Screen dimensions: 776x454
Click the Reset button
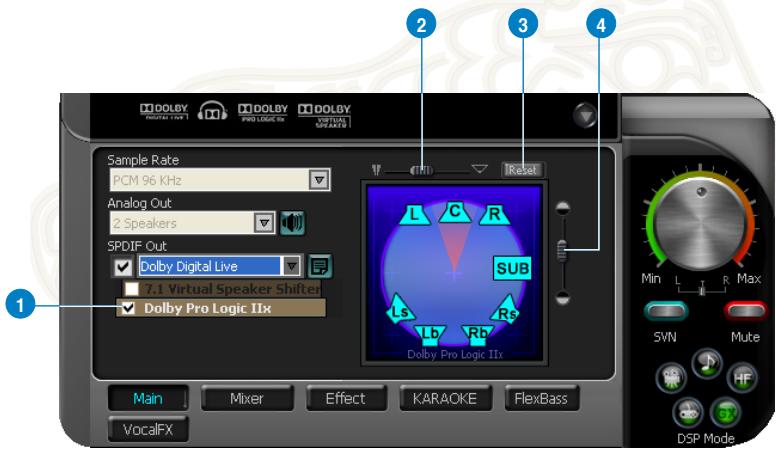[523, 170]
